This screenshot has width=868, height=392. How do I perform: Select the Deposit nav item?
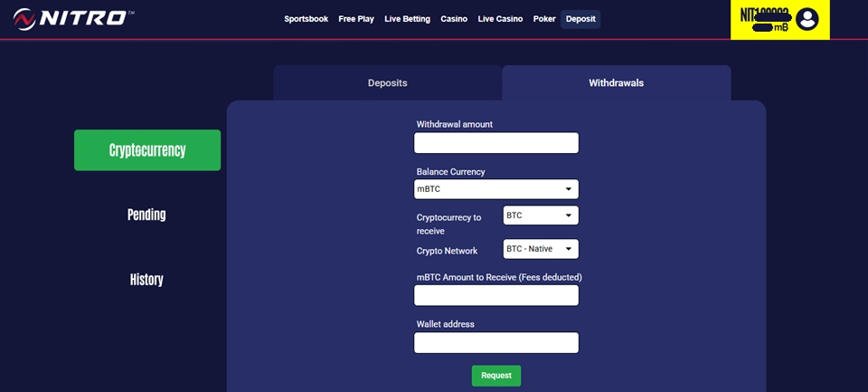tap(580, 19)
